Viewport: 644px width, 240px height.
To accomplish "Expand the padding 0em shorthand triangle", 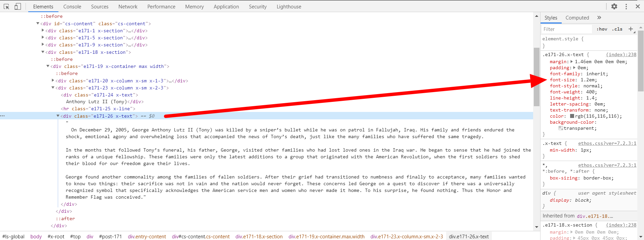I will pyautogui.click(x=574, y=68).
